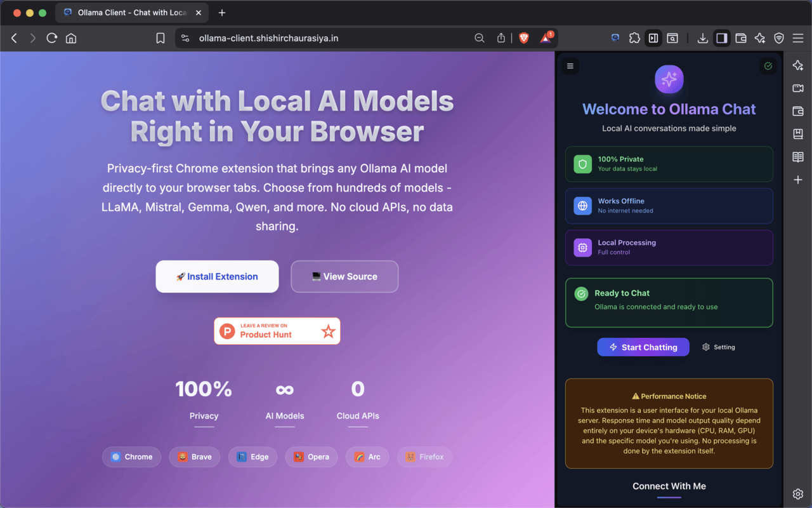The height and width of the screenshot is (508, 812).
Task: Open Brave Wallet from the right sidebar
Action: (797, 111)
